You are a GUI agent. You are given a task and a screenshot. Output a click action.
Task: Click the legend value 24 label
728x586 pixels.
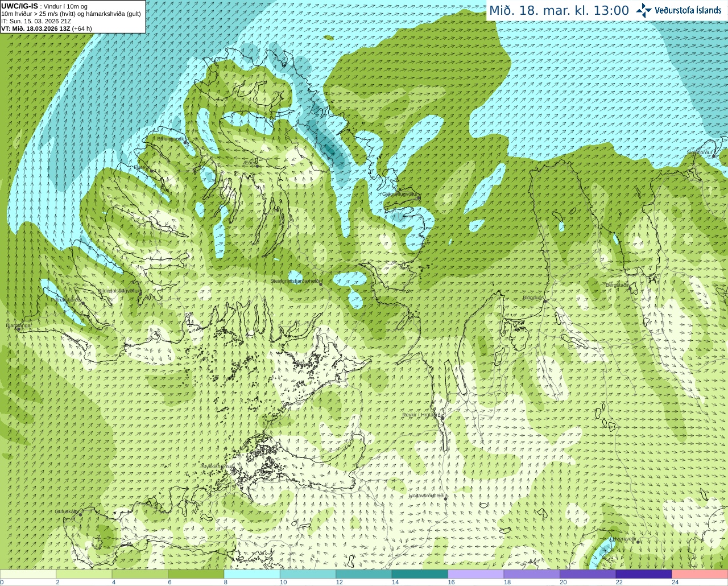point(675,582)
